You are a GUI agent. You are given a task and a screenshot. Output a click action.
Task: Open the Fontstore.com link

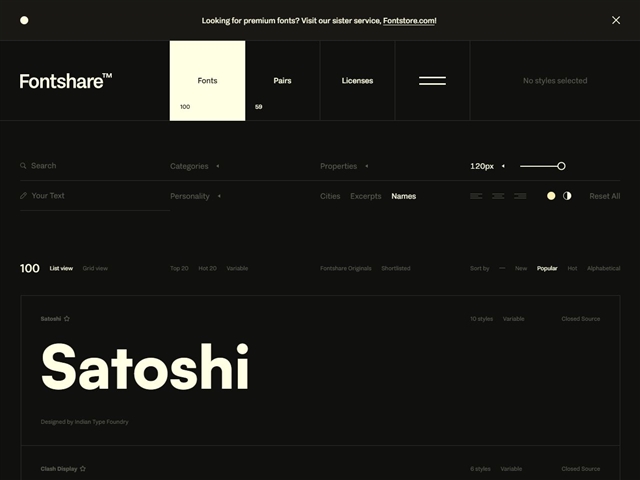pos(409,21)
